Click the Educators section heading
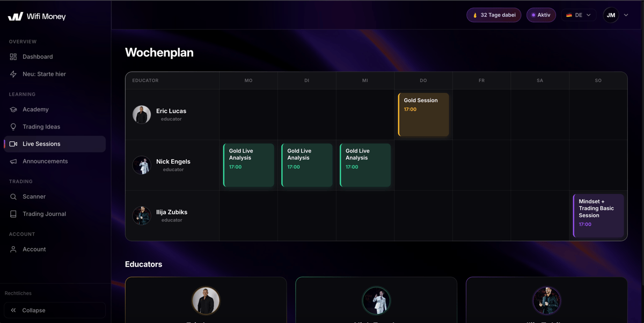The image size is (644, 323). click(144, 264)
